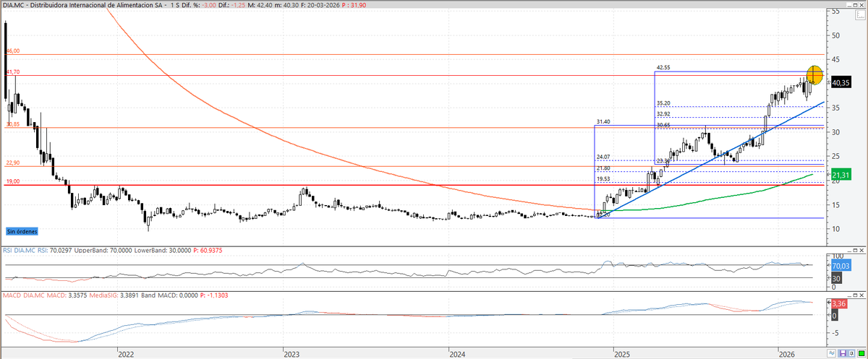
Task: Minimize the RSI indicator panel
Action: pos(849,251)
